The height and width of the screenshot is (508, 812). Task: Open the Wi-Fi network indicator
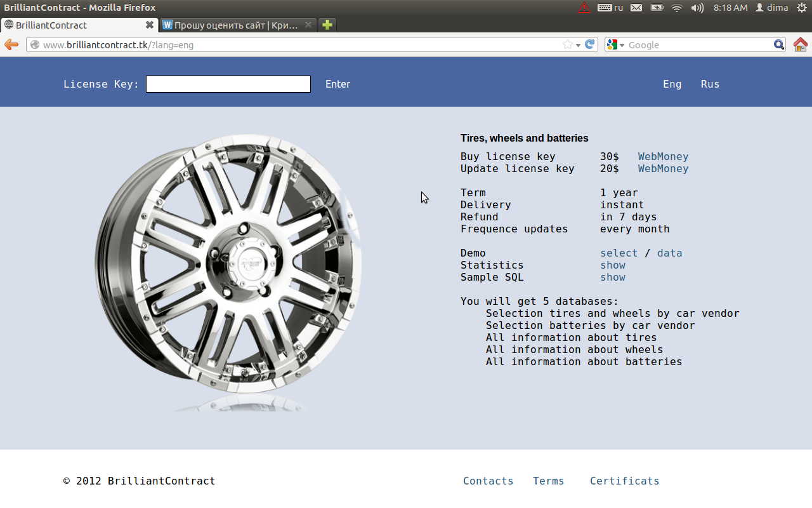point(677,8)
